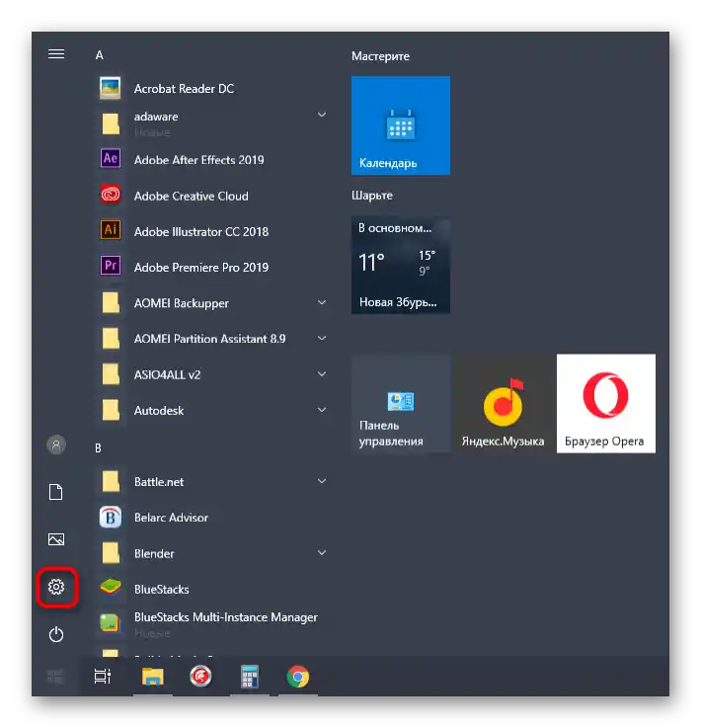The height and width of the screenshot is (728, 701).
Task: Click the letter A section header
Action: tap(100, 55)
